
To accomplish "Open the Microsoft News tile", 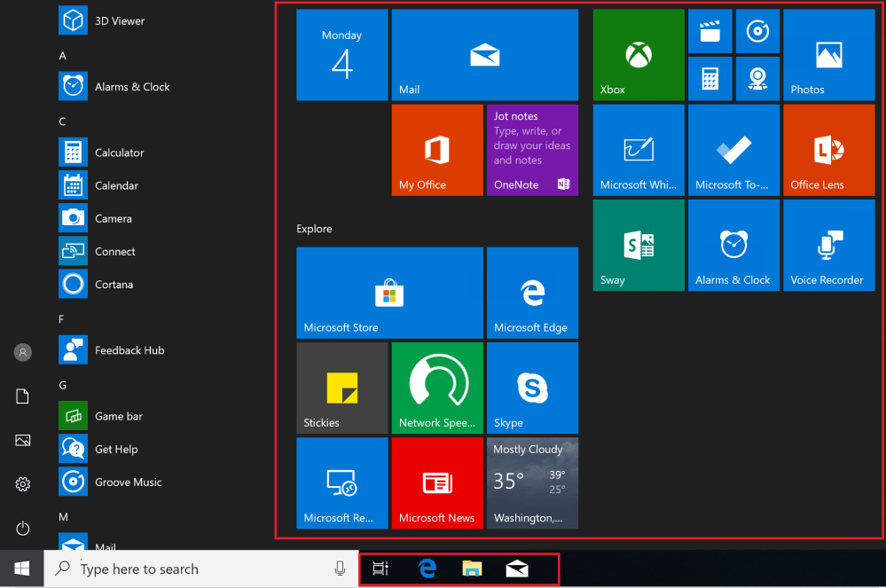I will coord(436,482).
